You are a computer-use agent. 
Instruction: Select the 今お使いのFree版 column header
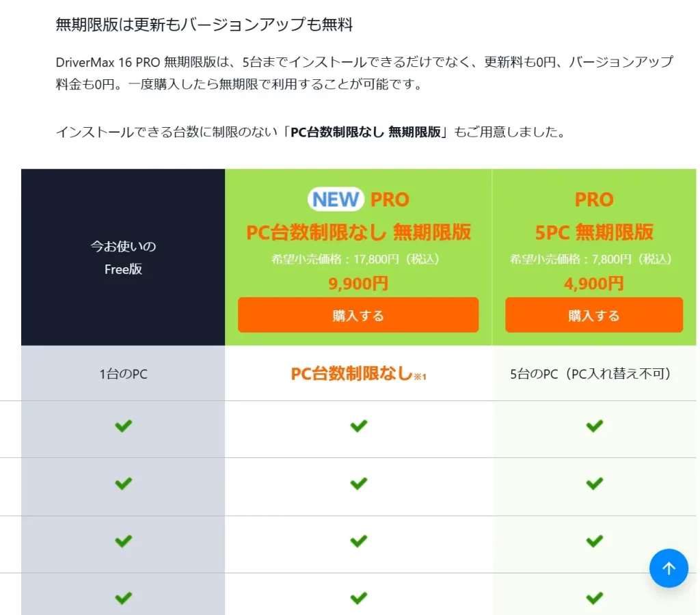tap(123, 257)
